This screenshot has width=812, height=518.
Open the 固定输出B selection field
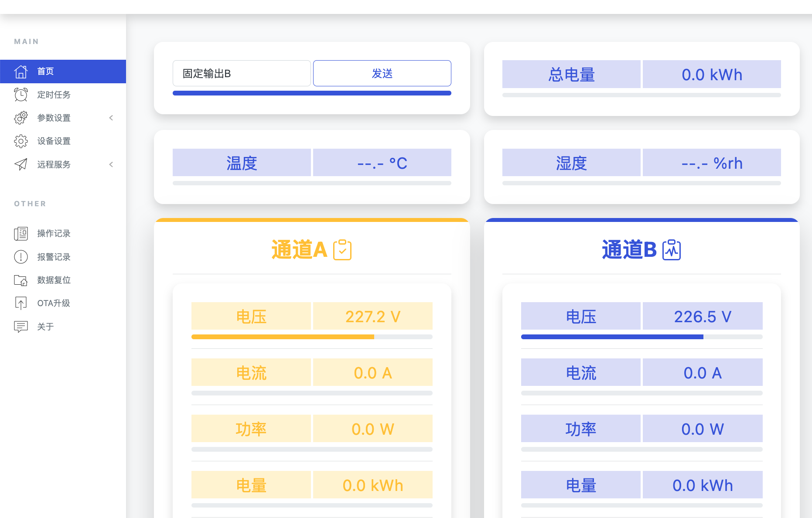point(242,73)
